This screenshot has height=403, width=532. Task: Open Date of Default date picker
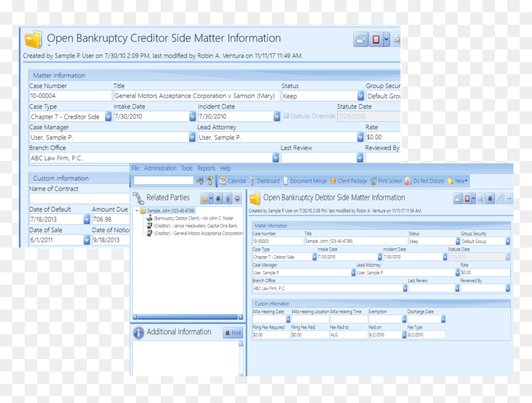87,219
